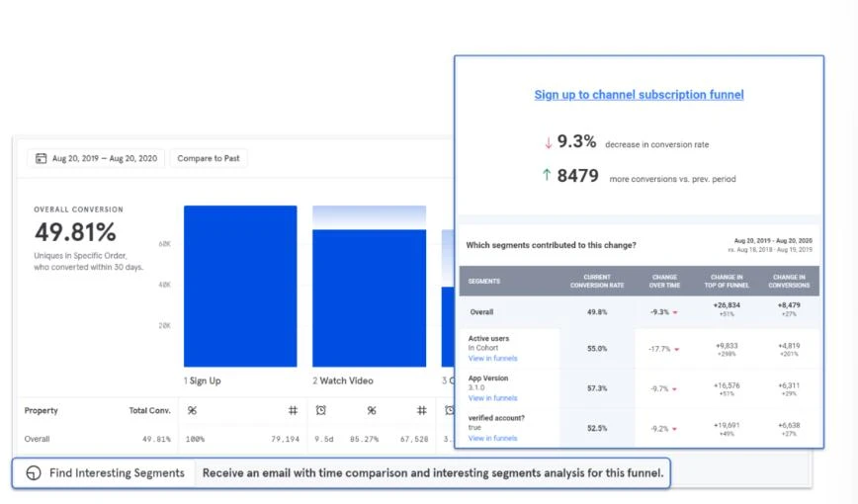Click the calendar icon beside the date range
Image resolution: width=858 pixels, height=504 pixels.
pyautogui.click(x=42, y=159)
